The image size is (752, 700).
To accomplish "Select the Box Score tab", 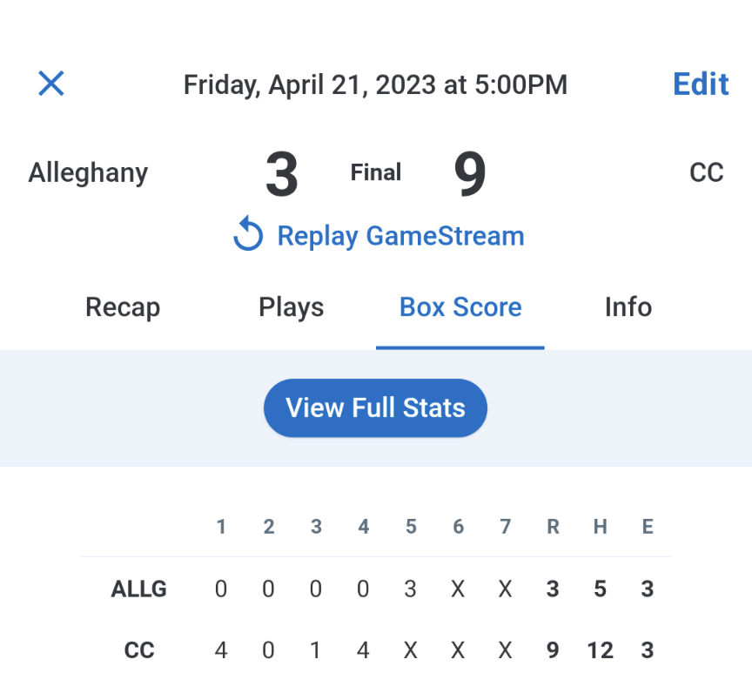I will [460, 307].
